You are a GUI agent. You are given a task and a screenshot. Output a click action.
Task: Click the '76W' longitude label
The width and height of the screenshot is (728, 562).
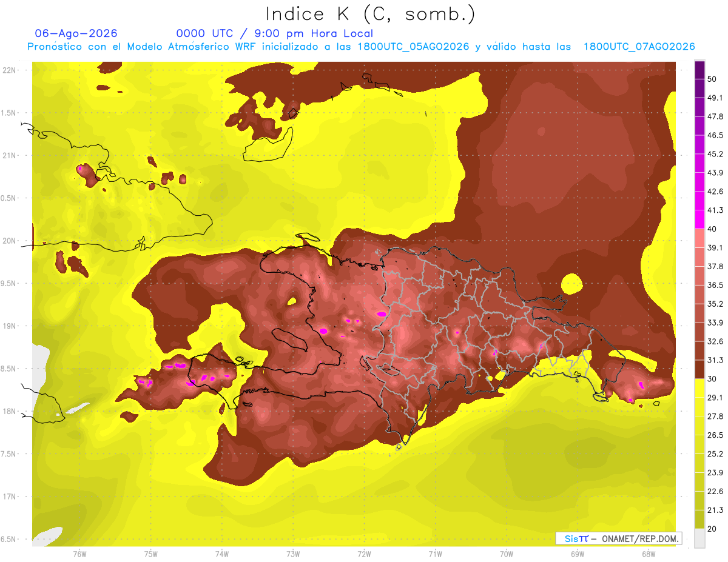click(x=79, y=554)
